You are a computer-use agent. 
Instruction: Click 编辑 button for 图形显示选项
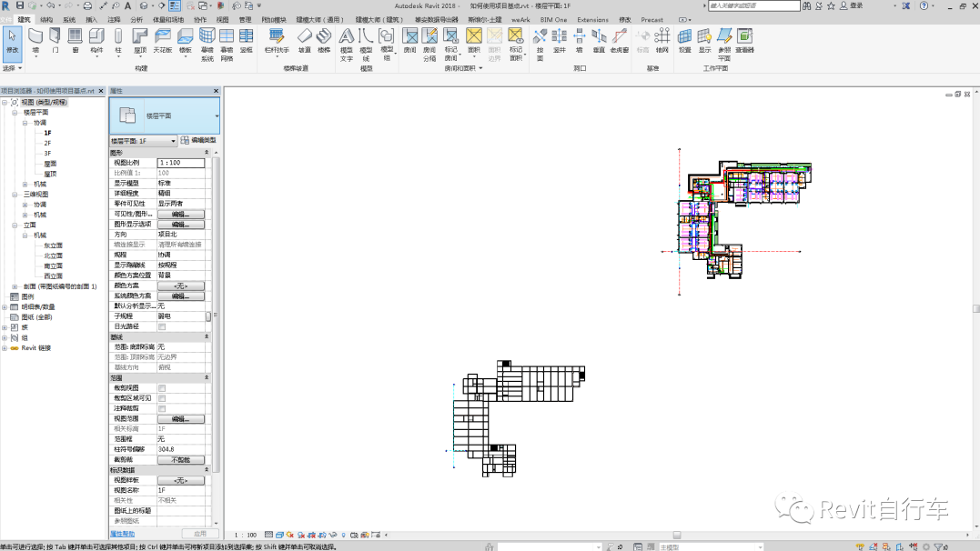coord(181,225)
